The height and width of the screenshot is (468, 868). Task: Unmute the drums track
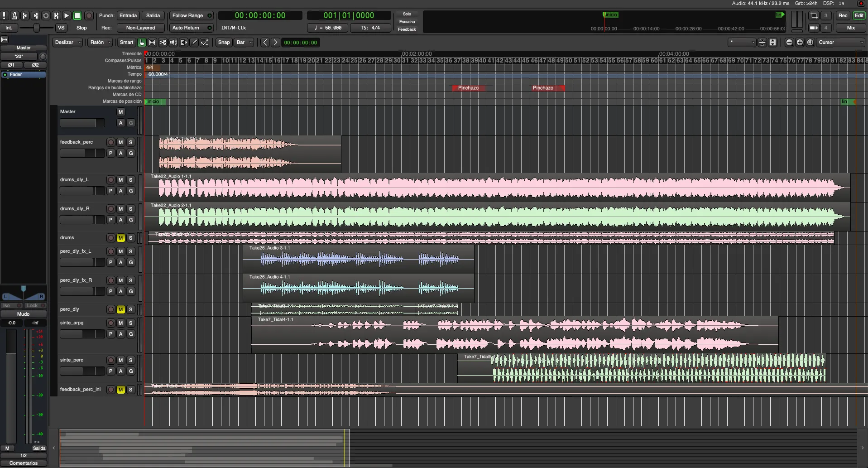coord(120,238)
